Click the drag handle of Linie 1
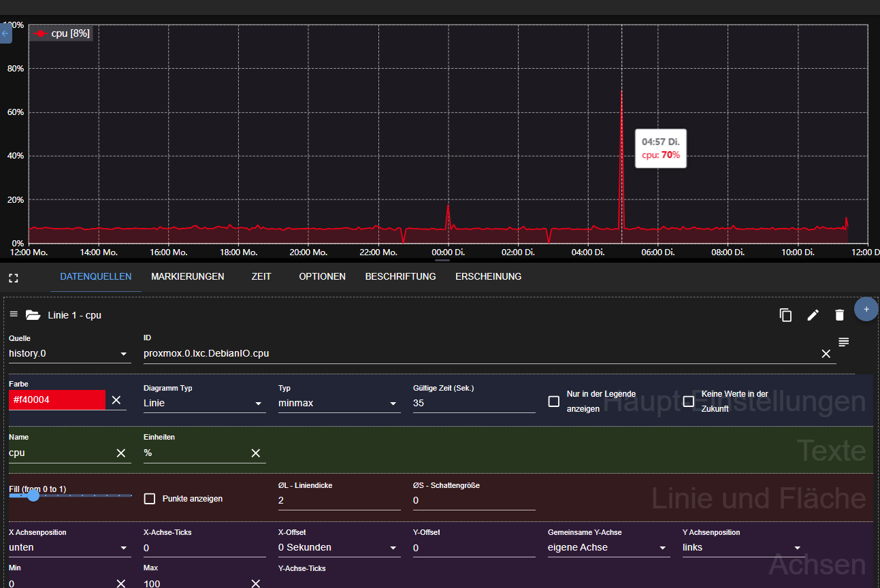This screenshot has width=880, height=588. point(14,314)
